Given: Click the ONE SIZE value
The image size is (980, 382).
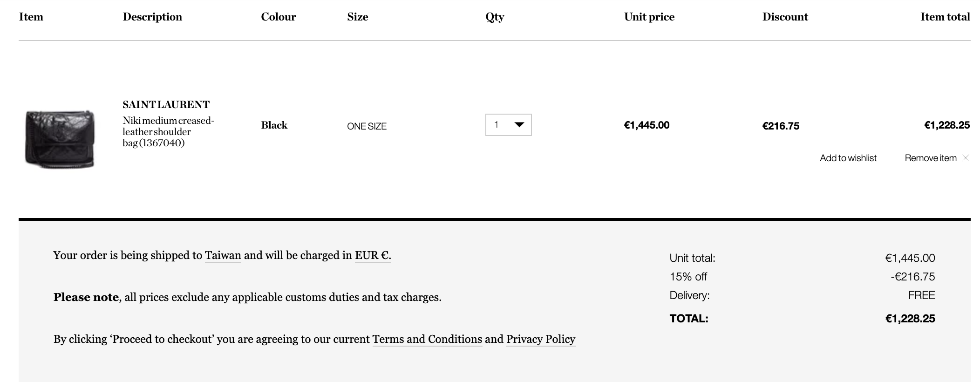Looking at the screenshot, I should [367, 126].
